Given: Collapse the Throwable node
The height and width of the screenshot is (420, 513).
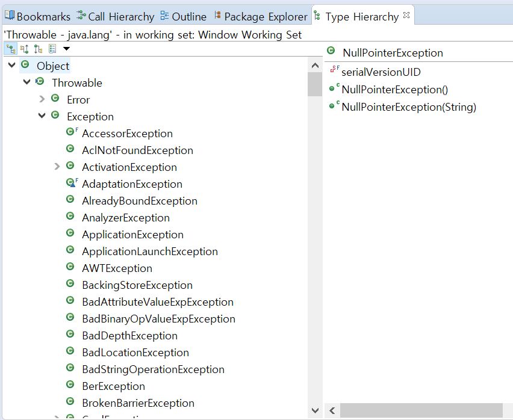Looking at the screenshot, I should click(26, 82).
